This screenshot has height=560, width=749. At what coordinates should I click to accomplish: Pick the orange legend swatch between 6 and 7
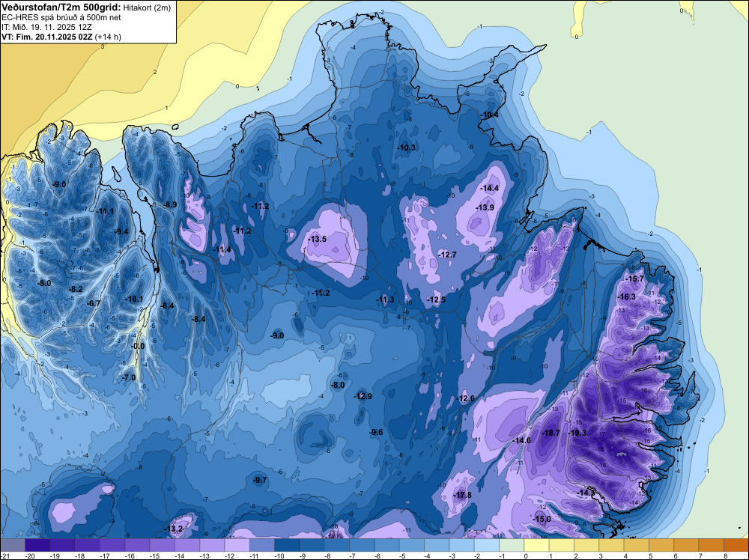pos(686,545)
